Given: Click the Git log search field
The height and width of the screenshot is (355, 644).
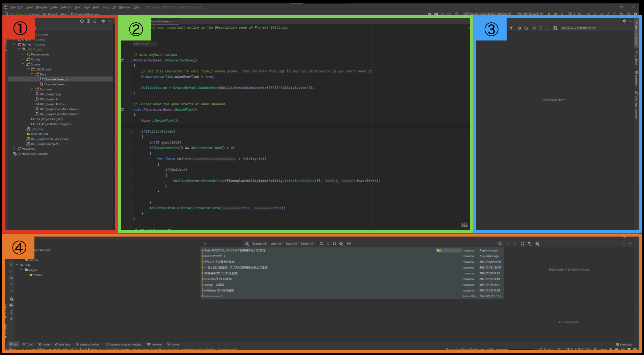Looking at the screenshot, I should tap(222, 244).
